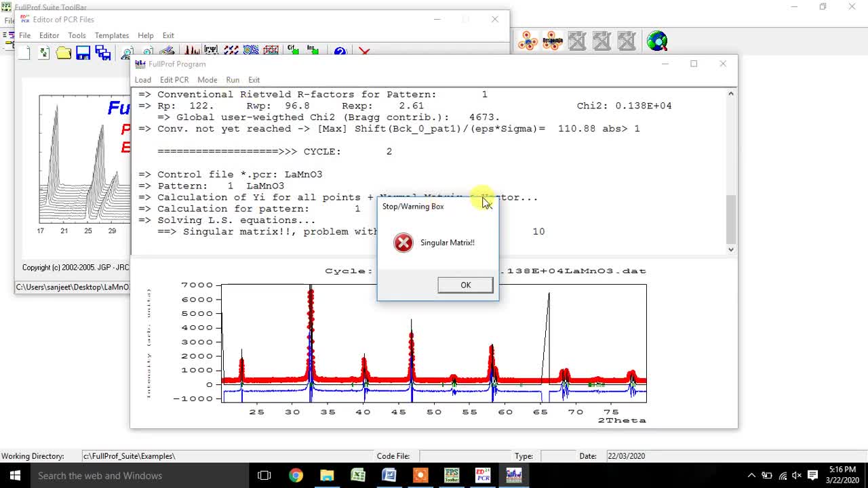
Task: Click Exit in PCR Files editor menu
Action: click(168, 35)
